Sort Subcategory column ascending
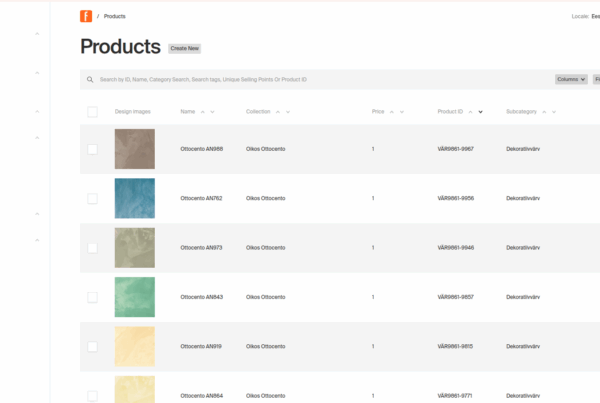This screenshot has width=600, height=403. [x=544, y=112]
